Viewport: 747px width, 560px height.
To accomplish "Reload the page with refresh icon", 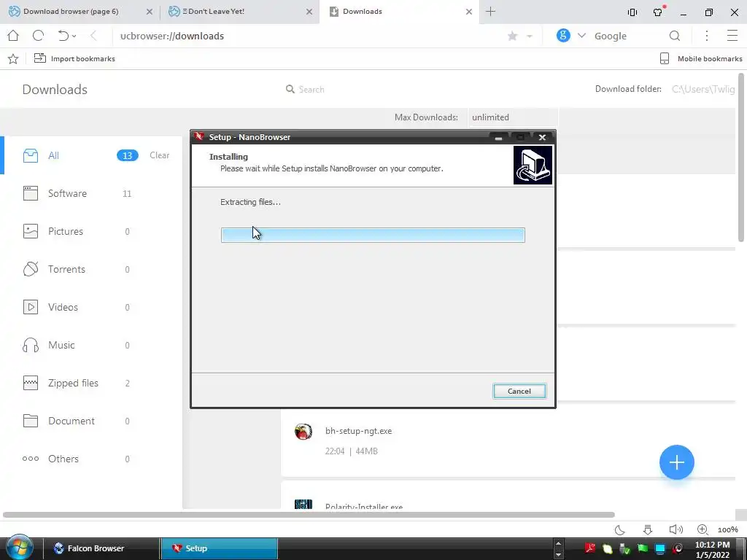I will coord(38,36).
